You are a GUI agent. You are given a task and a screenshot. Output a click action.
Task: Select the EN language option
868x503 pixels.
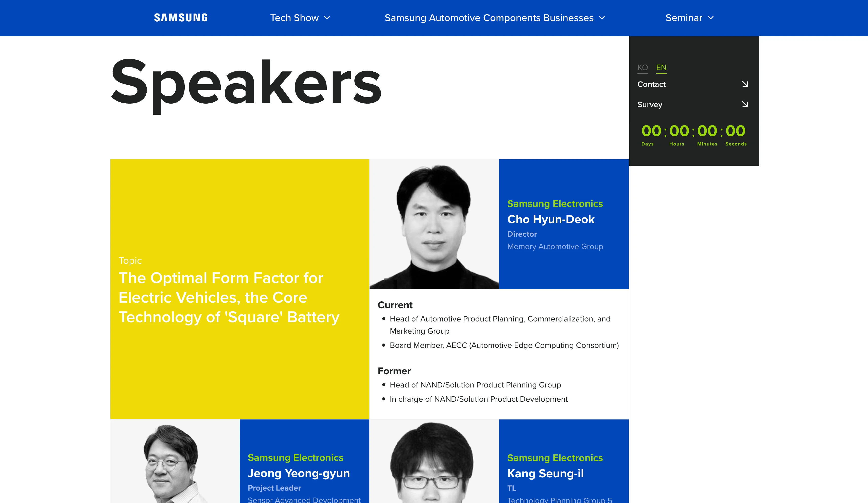pyautogui.click(x=661, y=68)
